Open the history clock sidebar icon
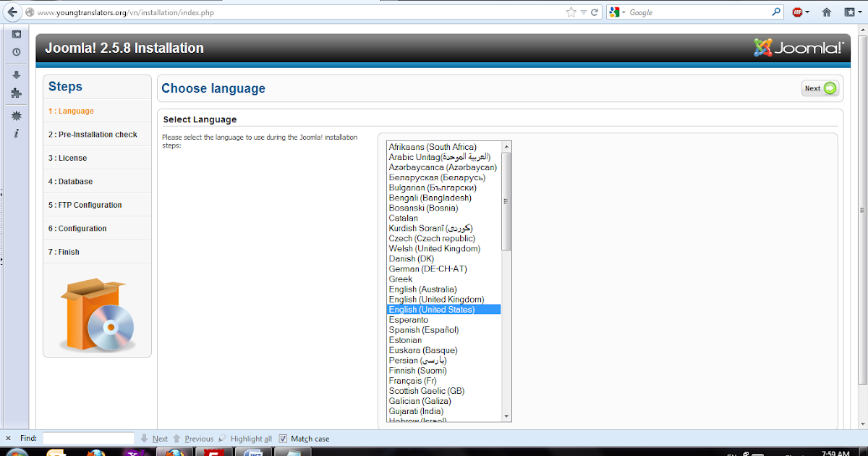This screenshot has height=456, width=868. click(x=16, y=52)
